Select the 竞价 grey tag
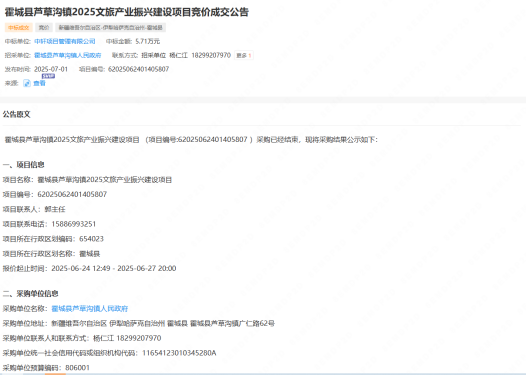 click(44, 28)
